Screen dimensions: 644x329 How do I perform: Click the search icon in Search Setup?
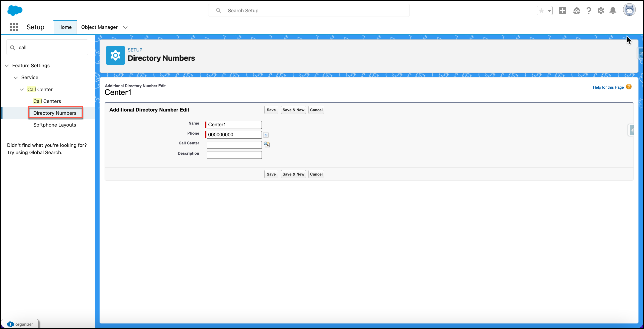(x=218, y=11)
